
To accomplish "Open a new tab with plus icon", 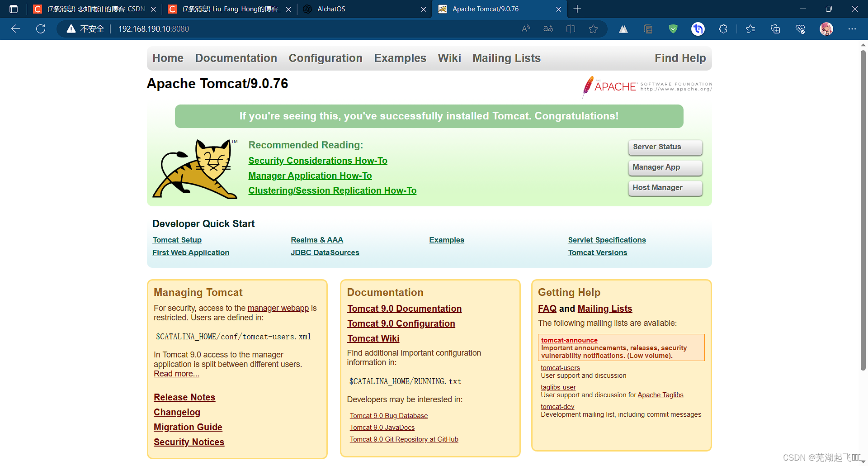I will coord(577,9).
